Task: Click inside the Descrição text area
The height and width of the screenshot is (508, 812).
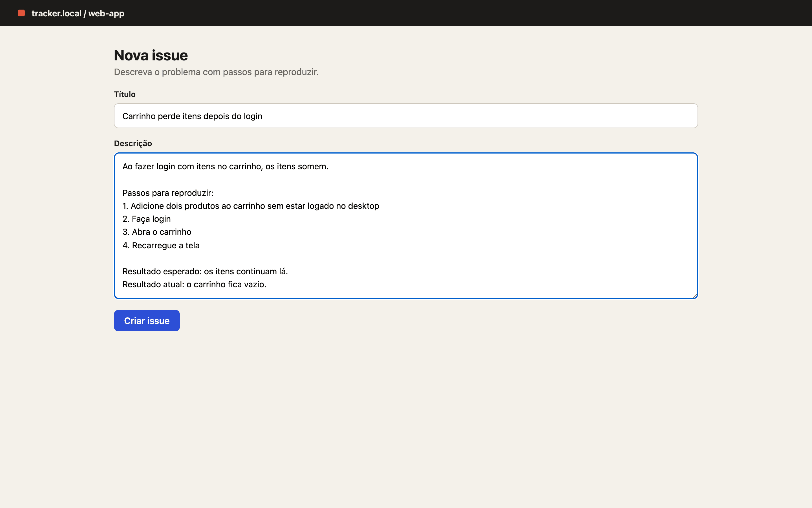Action: click(406, 226)
